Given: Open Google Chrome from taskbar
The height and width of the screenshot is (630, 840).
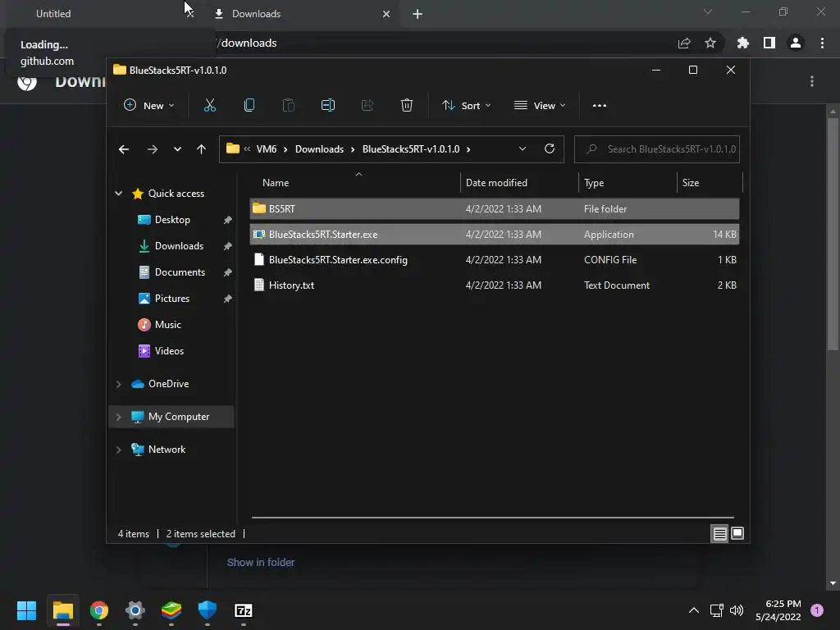Looking at the screenshot, I should 99,610.
